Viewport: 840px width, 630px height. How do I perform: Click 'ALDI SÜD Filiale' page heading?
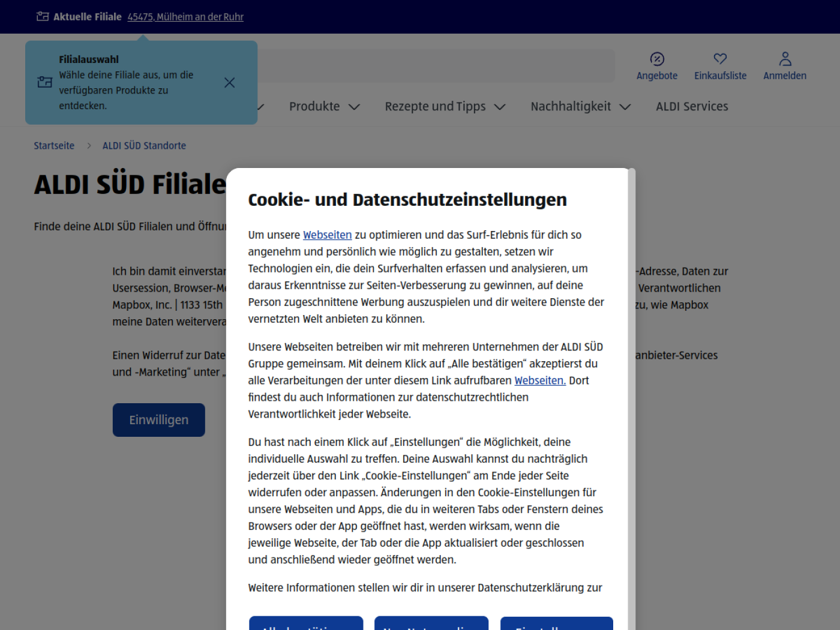coord(130,184)
